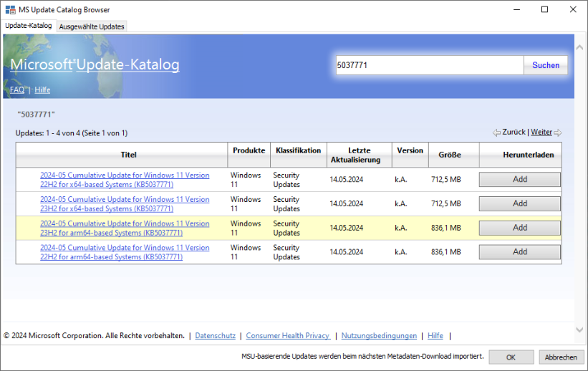
Task: Sort by the Produkte column header
Action: 249,155
